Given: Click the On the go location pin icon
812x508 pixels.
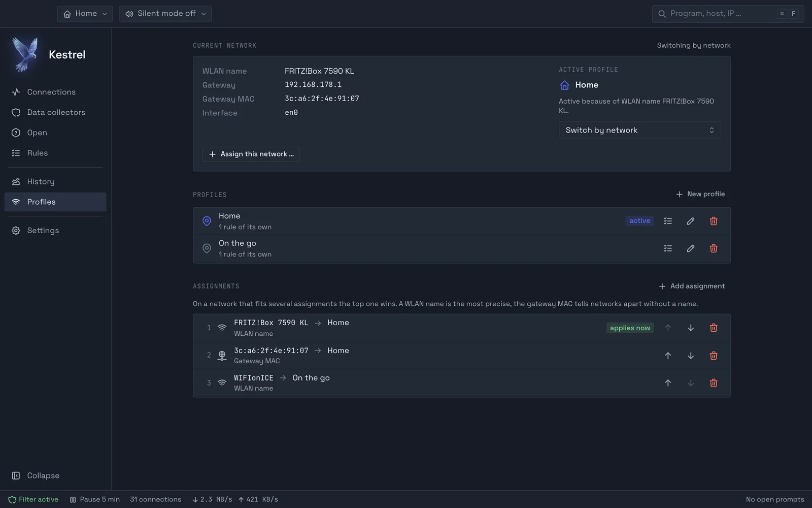Looking at the screenshot, I should click(207, 248).
